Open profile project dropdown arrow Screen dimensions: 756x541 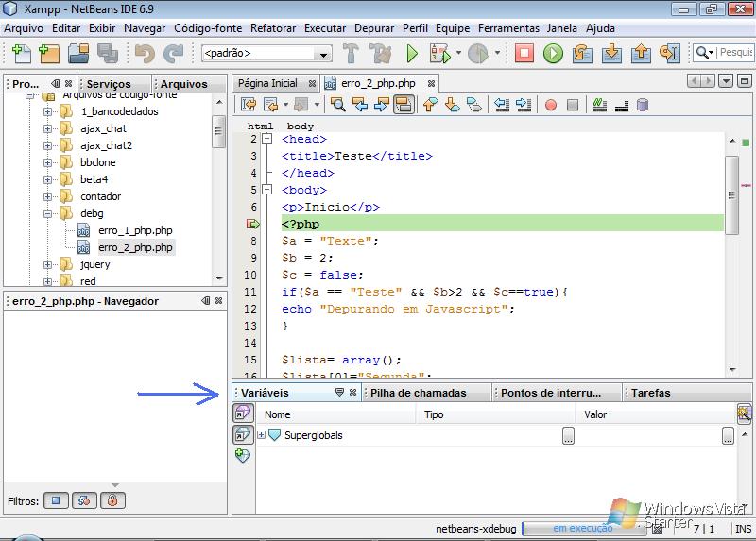[497, 53]
